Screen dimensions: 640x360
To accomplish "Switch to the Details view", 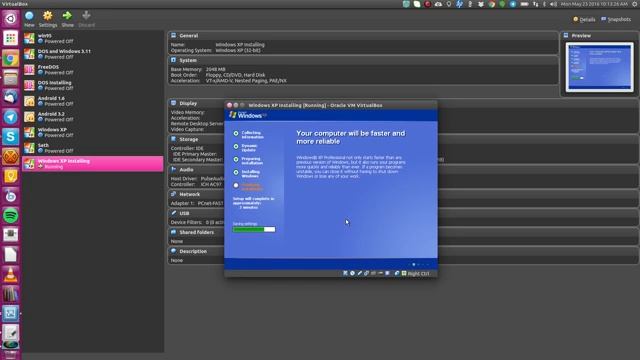I will click(584, 19).
